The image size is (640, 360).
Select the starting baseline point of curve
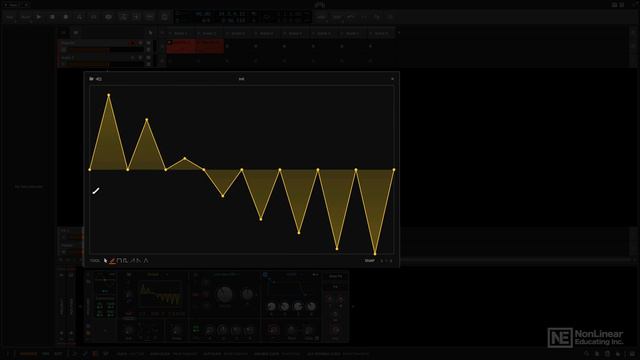pos(90,169)
